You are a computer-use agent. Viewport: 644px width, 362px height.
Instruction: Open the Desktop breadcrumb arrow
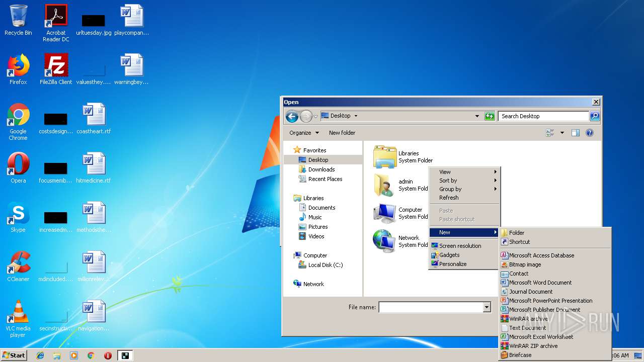coord(356,116)
